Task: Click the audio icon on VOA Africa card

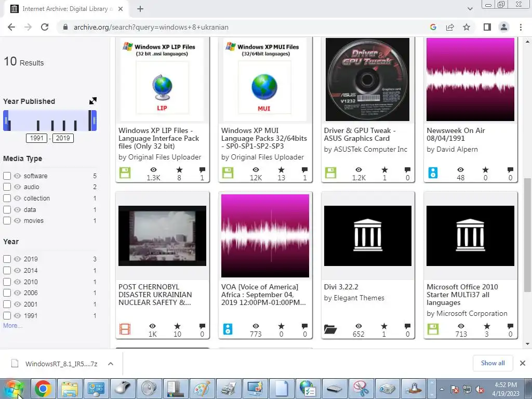Action: [x=228, y=329]
